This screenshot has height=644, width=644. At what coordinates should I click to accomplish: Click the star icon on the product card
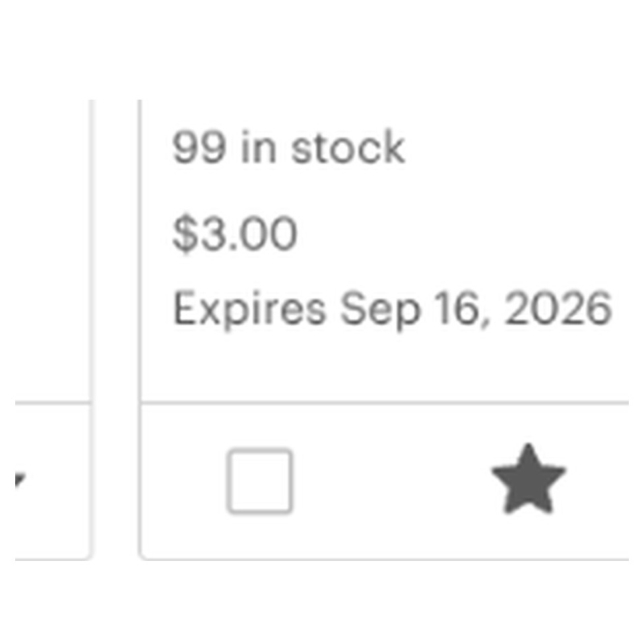coord(529,479)
